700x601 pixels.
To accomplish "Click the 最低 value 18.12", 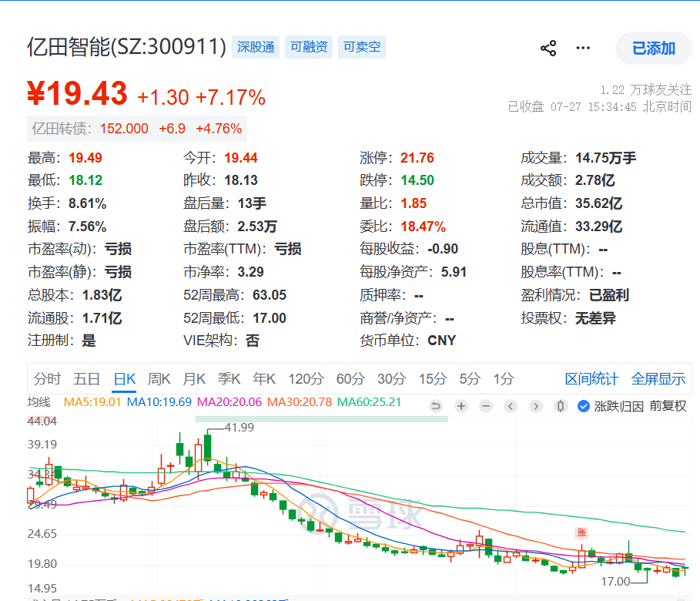I will point(85,180).
